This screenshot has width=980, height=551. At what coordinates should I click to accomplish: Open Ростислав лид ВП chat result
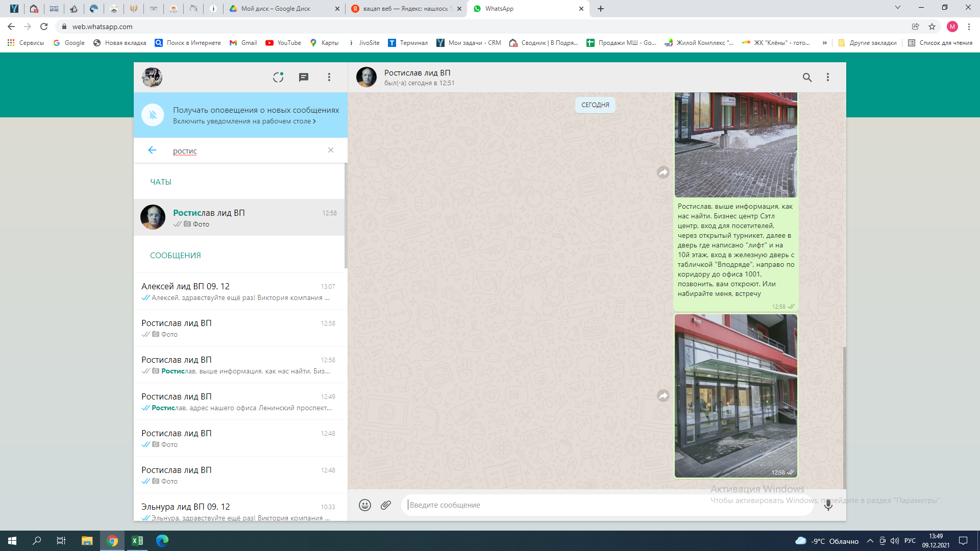coord(240,218)
